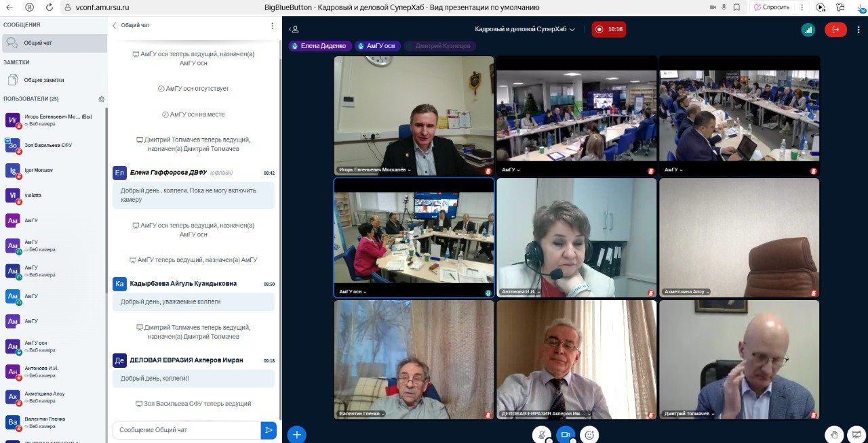Expand the Кадровый и деловой СуперХаб dropdown
868x443 pixels.
(525, 29)
